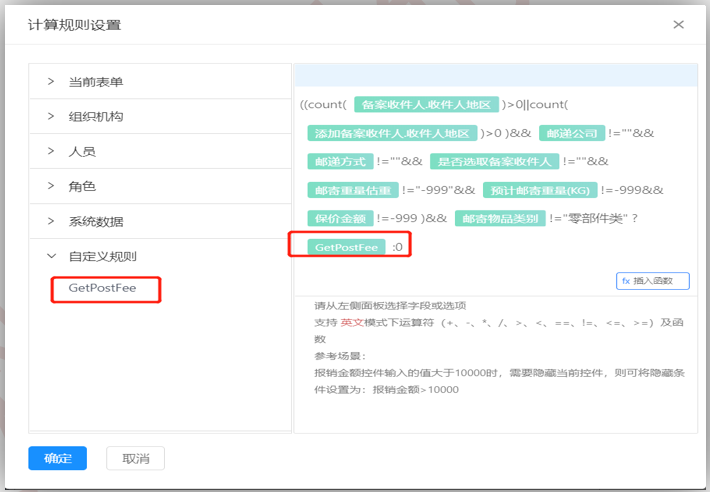Expand the 角色 category chevron
The width and height of the screenshot is (710, 492).
click(x=51, y=186)
